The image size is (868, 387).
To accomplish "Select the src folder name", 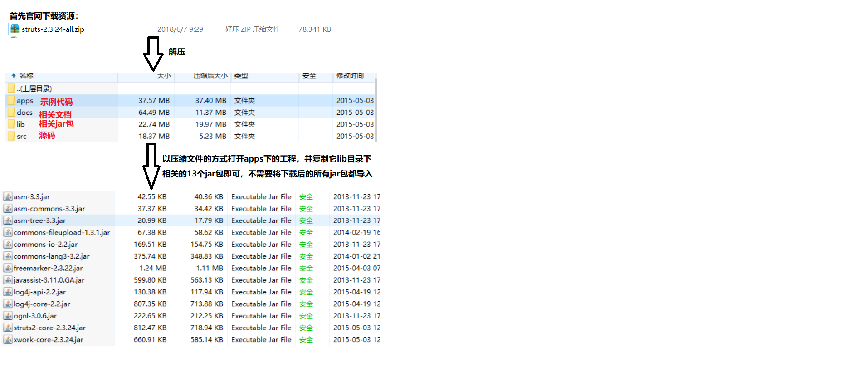I will click(21, 136).
